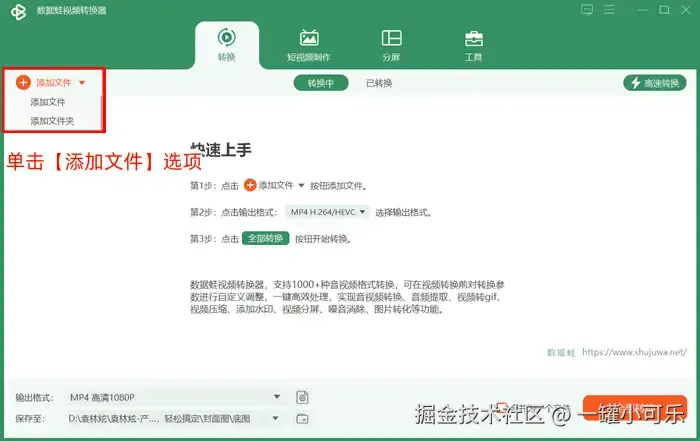The width and height of the screenshot is (700, 441).
Task: Minimize the converter window
Action: (x=643, y=10)
